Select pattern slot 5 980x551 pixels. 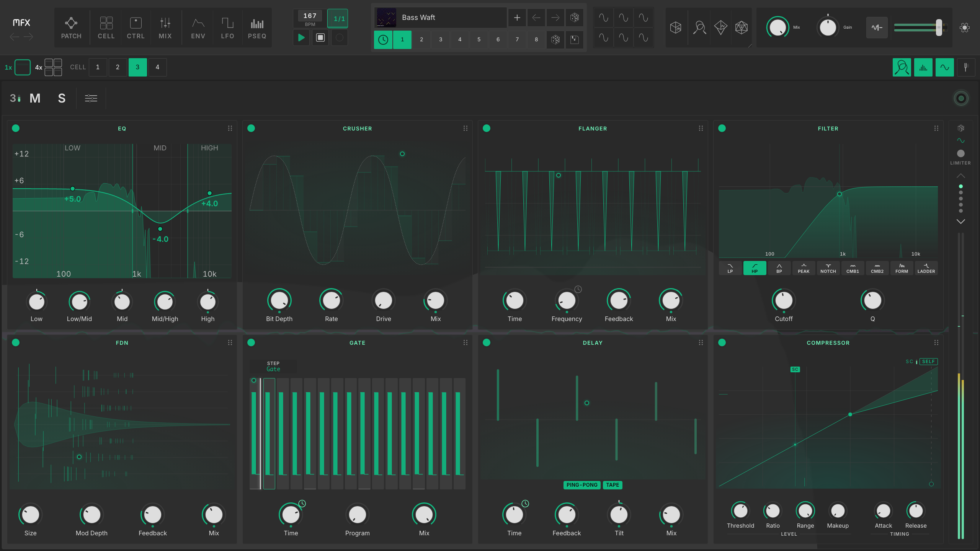pos(479,39)
